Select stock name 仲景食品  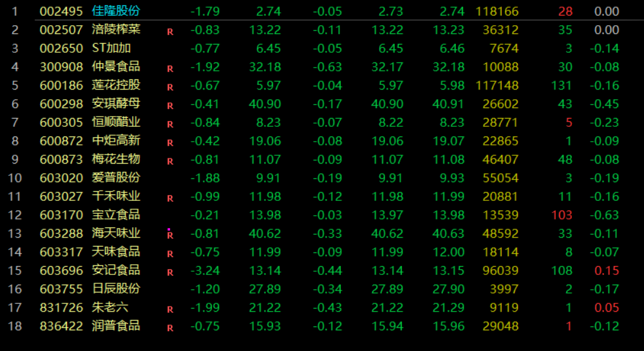pos(116,66)
